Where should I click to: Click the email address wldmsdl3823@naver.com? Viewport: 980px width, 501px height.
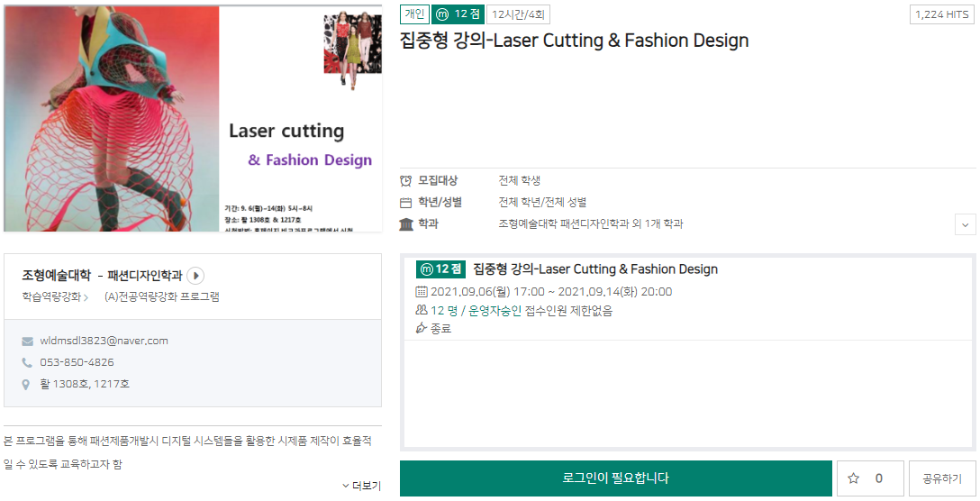104,341
